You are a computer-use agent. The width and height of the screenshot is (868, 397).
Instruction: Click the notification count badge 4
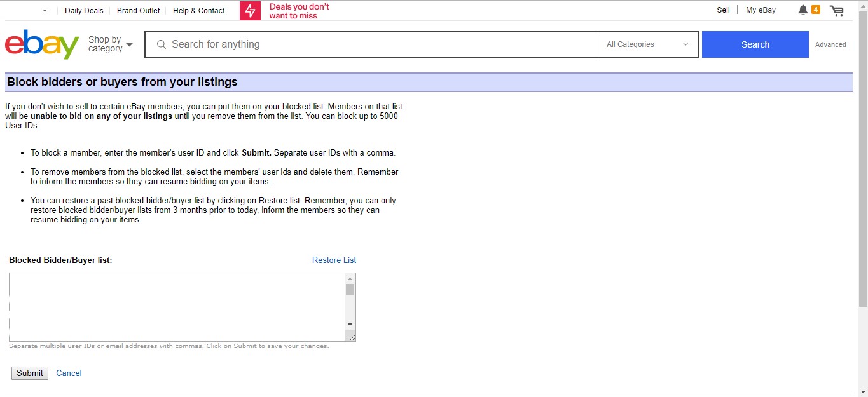pos(815,10)
